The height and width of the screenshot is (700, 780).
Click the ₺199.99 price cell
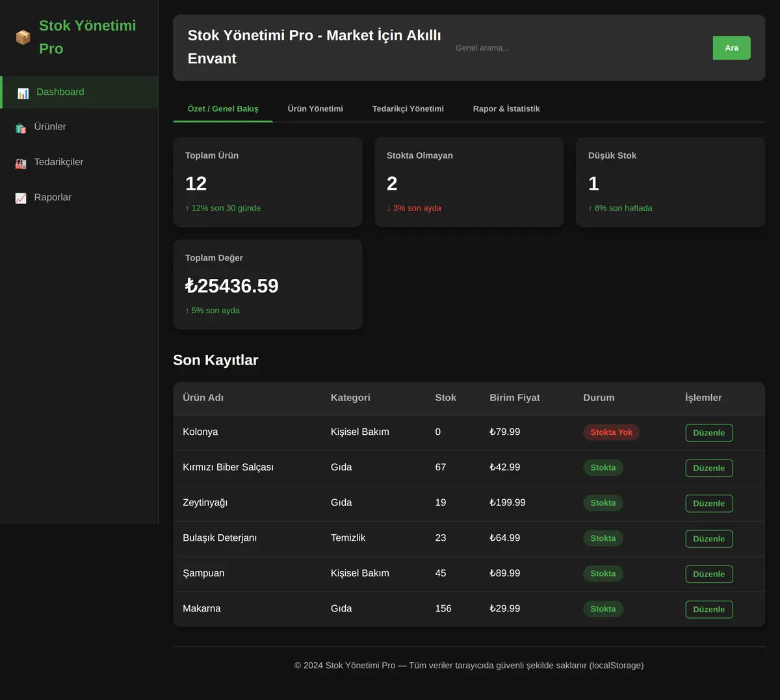tap(508, 502)
